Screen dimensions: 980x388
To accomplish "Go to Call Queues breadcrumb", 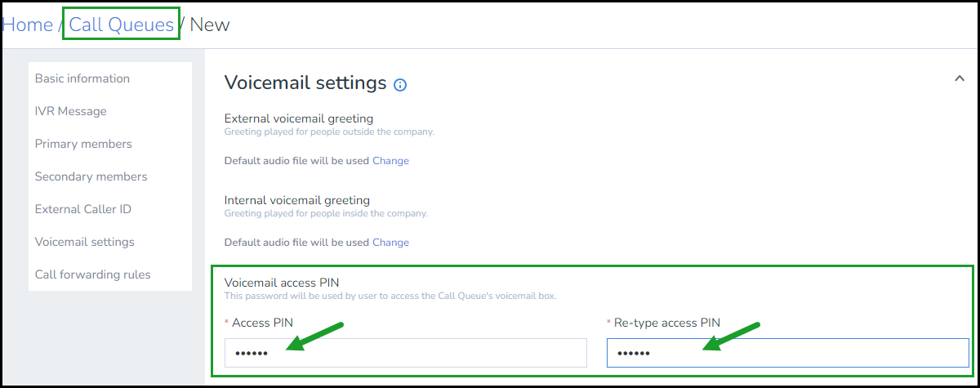I will coord(121,25).
